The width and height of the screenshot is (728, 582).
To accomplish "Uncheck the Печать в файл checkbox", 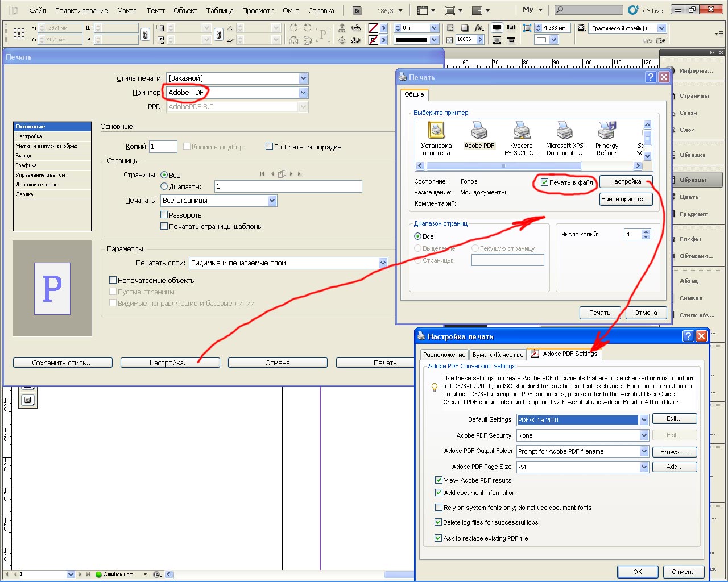I will 544,182.
